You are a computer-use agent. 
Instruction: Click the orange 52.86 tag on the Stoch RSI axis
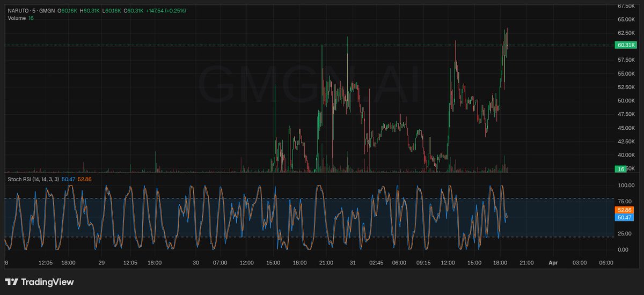(x=625, y=210)
